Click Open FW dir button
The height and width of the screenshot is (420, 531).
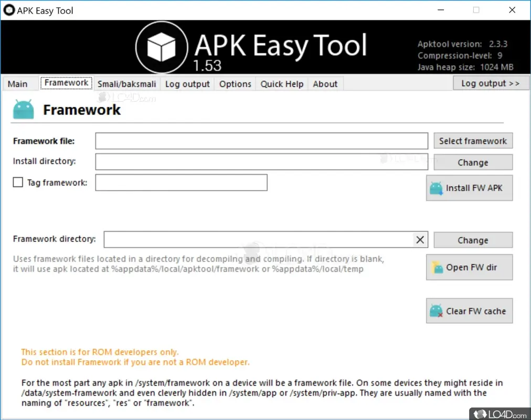pyautogui.click(x=470, y=267)
